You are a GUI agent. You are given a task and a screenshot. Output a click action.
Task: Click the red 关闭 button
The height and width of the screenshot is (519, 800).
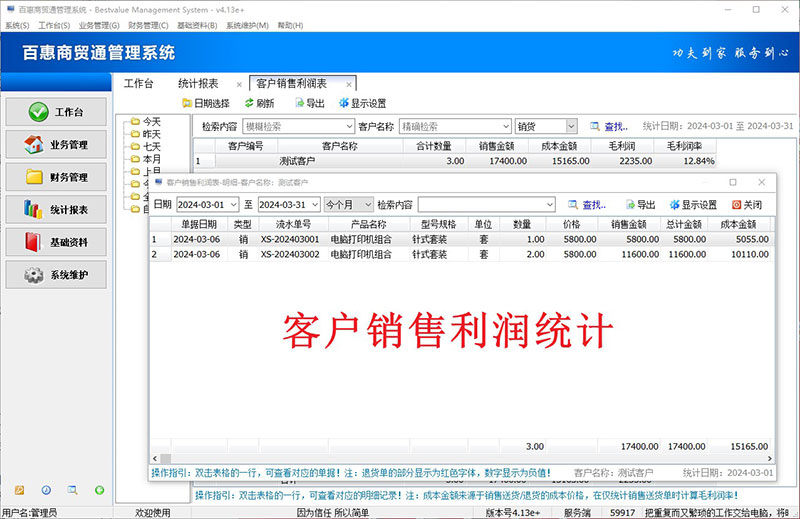coord(747,205)
